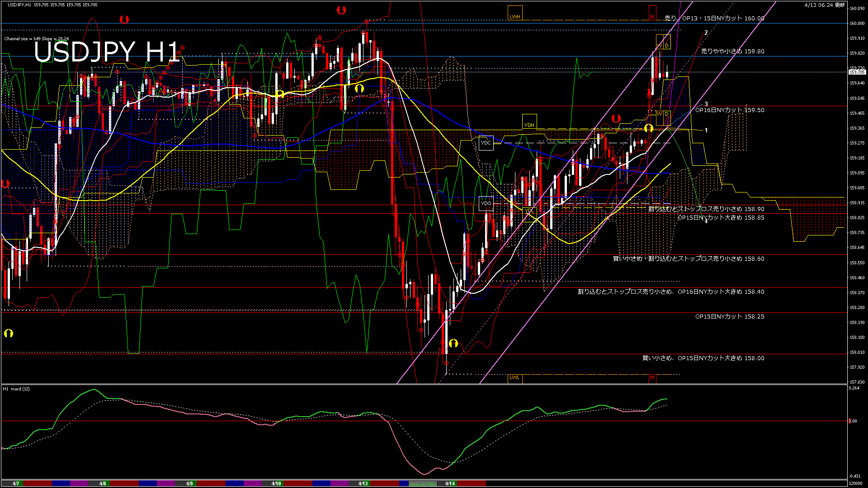
Task: Toggle the macd ON button
Action: point(423,483)
